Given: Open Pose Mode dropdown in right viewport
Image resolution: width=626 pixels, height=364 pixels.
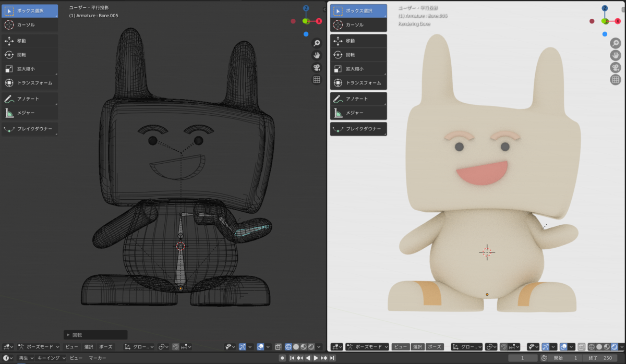Looking at the screenshot, I should (x=367, y=347).
